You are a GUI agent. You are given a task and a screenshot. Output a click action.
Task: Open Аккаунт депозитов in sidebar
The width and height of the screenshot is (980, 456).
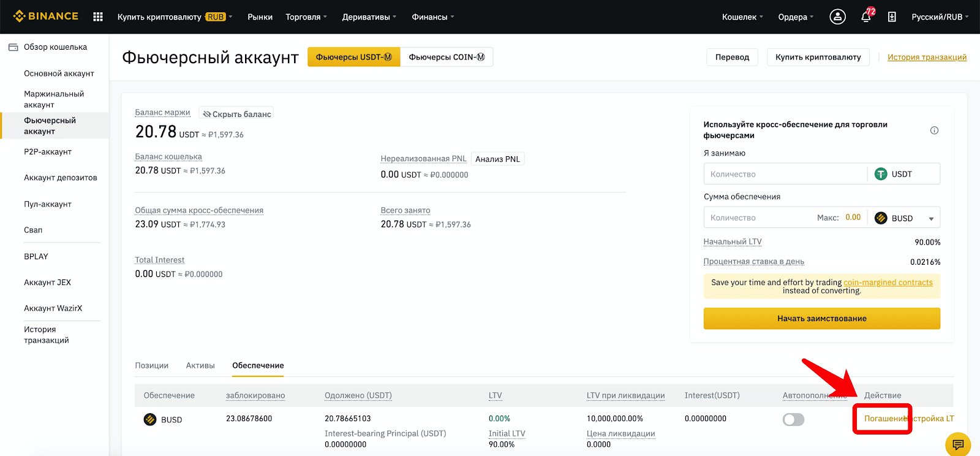[x=61, y=178]
